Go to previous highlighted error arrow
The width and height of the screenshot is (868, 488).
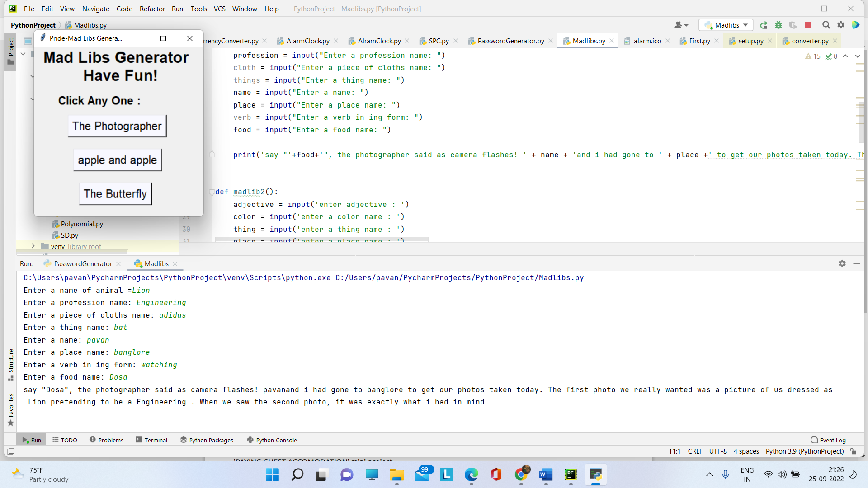click(x=845, y=56)
